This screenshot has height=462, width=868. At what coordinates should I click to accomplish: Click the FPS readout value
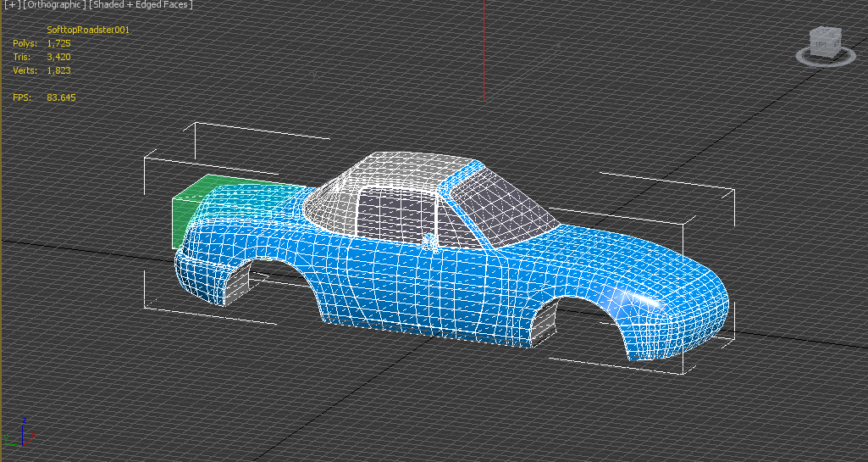click(x=61, y=97)
